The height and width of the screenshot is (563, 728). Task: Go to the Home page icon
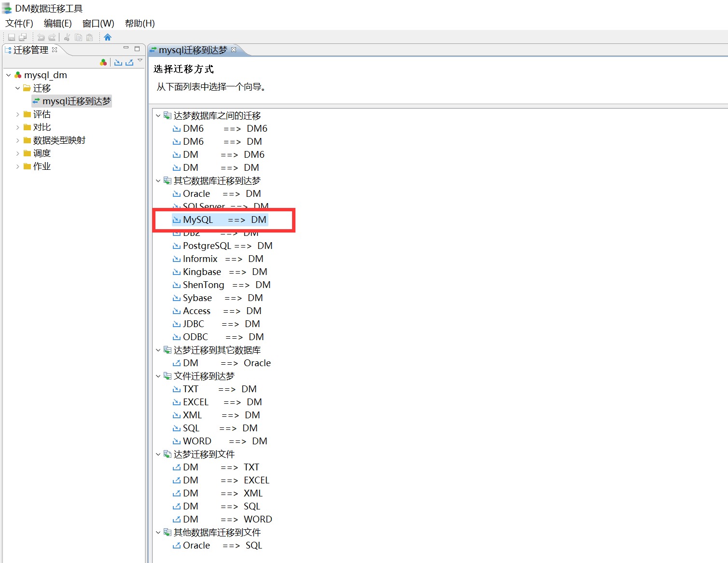[108, 37]
